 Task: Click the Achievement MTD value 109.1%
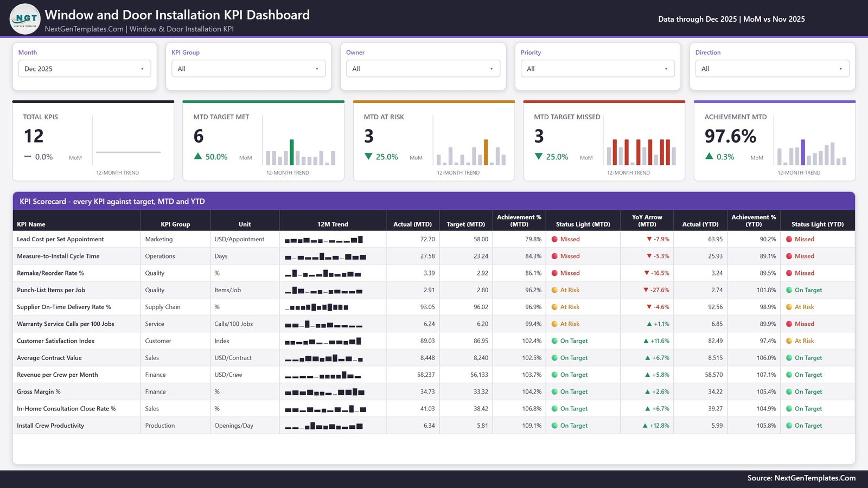point(532,426)
